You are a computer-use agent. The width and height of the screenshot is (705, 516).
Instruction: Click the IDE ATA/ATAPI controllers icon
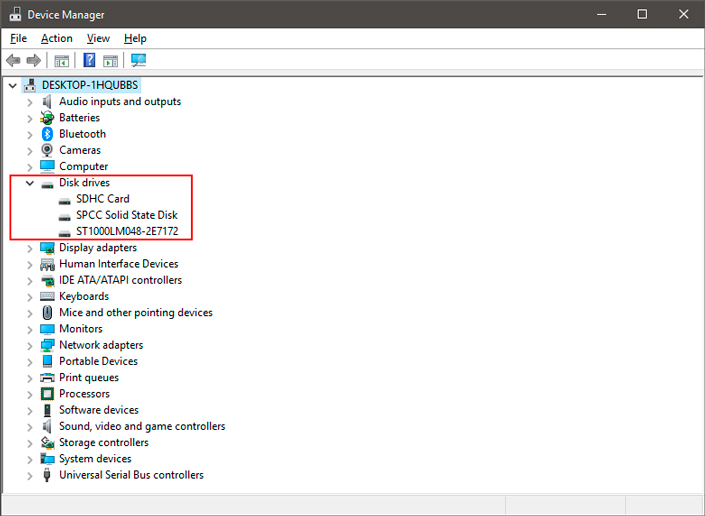coord(47,280)
